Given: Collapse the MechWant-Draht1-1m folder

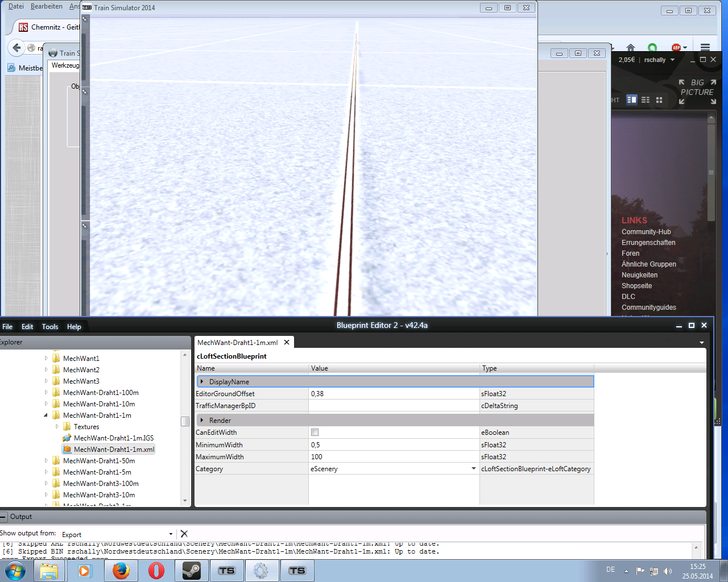Looking at the screenshot, I should [46, 415].
